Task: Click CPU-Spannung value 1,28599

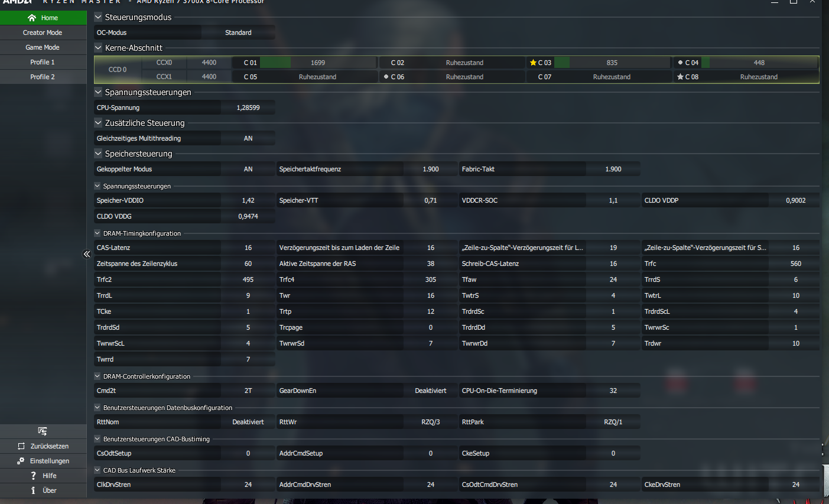Action: click(248, 108)
